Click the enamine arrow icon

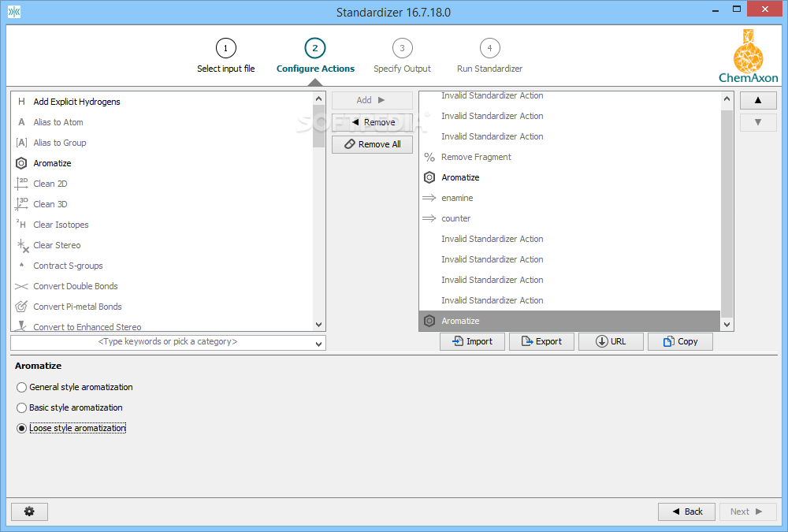(429, 198)
